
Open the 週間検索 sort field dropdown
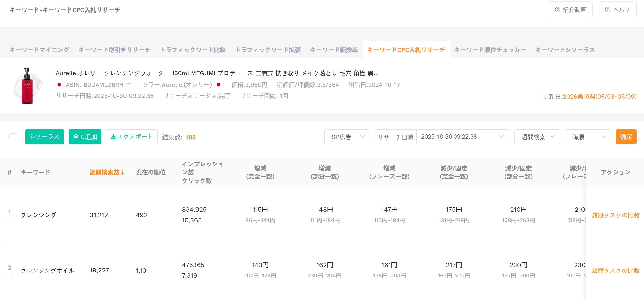pyautogui.click(x=537, y=137)
